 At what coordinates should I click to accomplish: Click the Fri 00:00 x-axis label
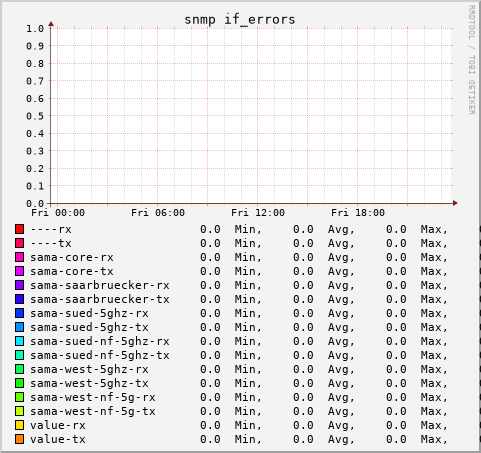click(58, 213)
